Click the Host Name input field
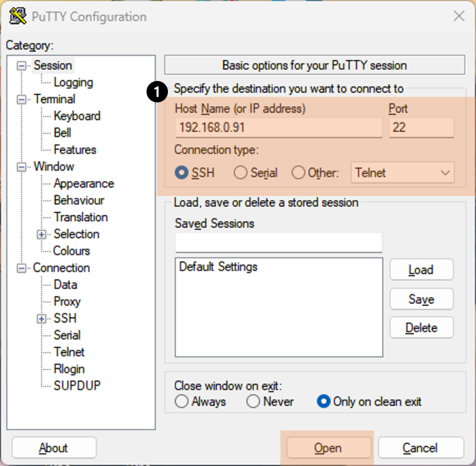Viewport: 476px width, 466px height. [279, 127]
